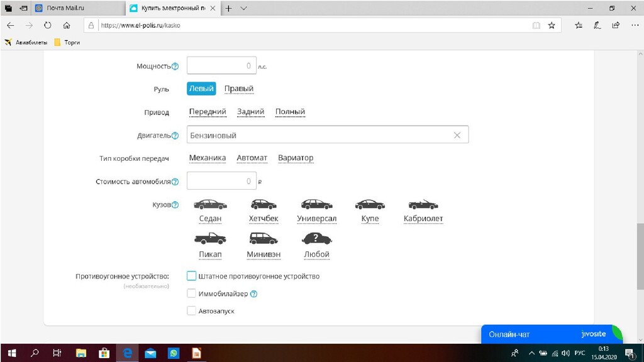Screen dimensions: 644x362
Task: Open Mail app from taskbar
Action: point(150,353)
